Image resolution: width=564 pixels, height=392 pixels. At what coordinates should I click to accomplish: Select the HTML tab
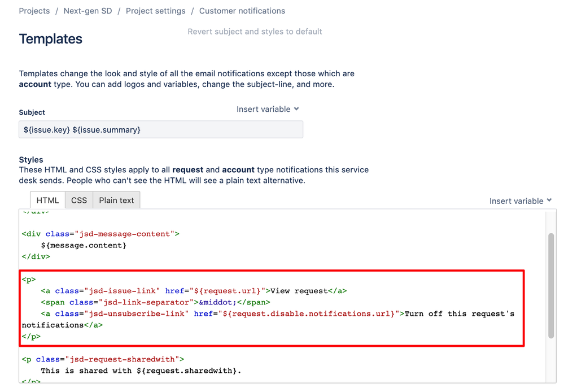point(47,200)
